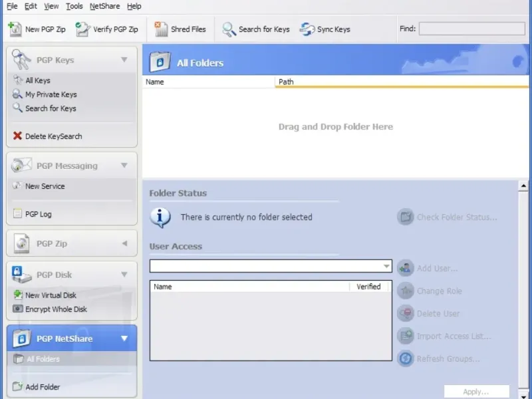Select 'New Service' text in sidebar
Viewport: 532px width, 399px height.
(x=45, y=186)
